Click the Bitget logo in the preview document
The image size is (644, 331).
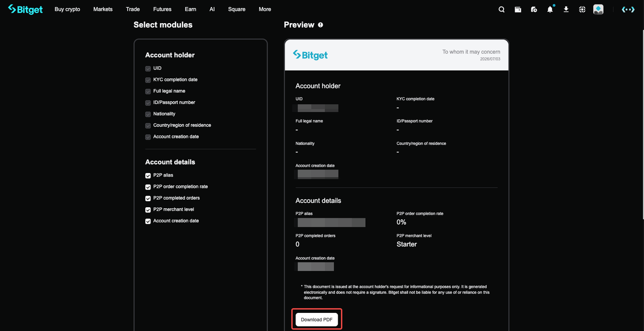pyautogui.click(x=310, y=55)
